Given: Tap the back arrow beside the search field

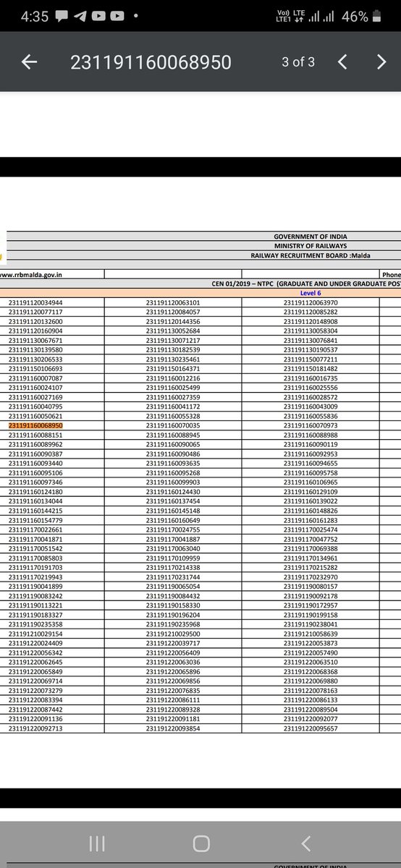Looking at the screenshot, I should pos(29,62).
